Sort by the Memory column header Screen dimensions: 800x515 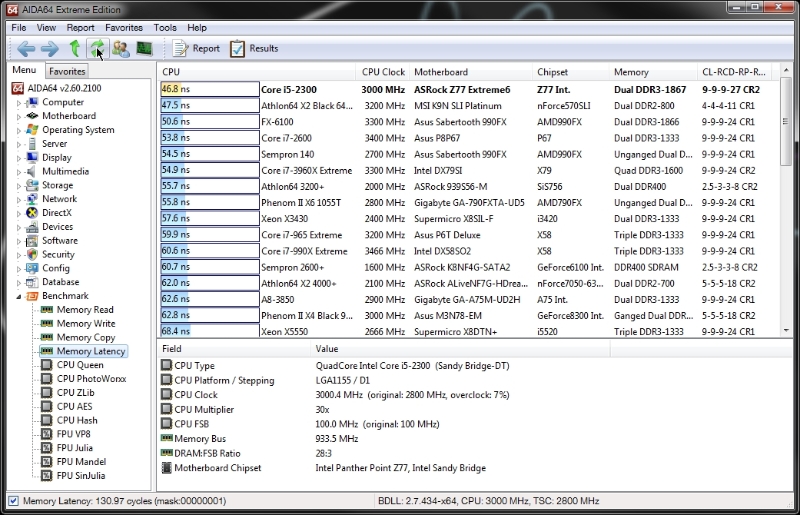point(653,72)
